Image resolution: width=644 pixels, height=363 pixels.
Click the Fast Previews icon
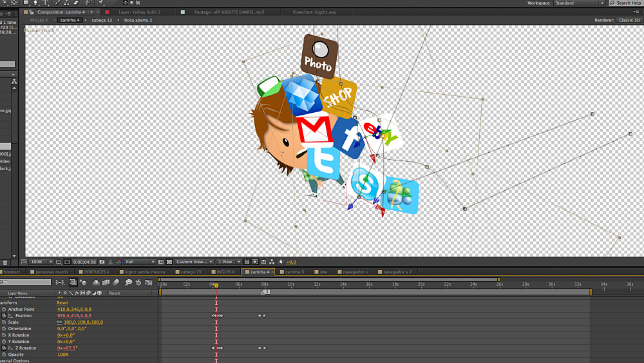click(254, 262)
